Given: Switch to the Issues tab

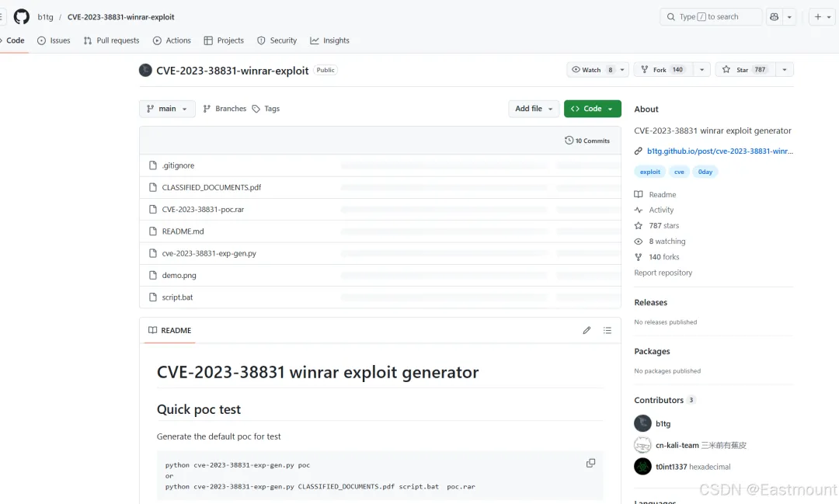Looking at the screenshot, I should (54, 40).
